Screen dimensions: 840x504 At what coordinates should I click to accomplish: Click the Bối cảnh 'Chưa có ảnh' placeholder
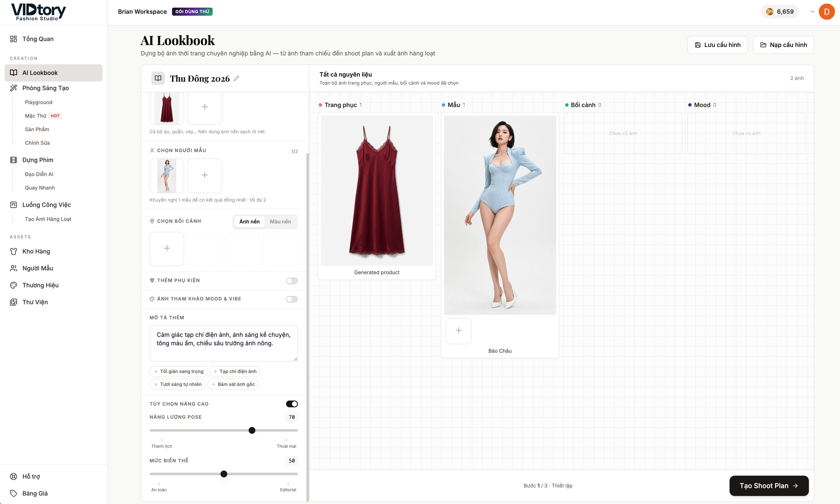[623, 134]
